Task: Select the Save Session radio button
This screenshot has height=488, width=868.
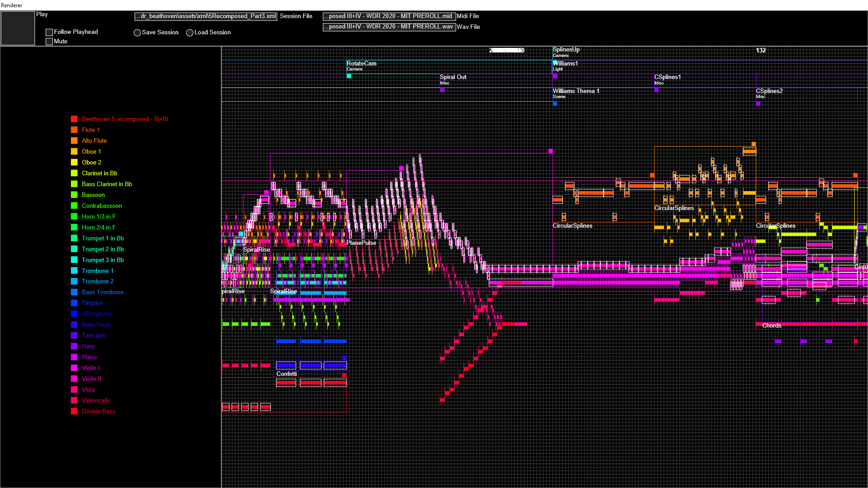Action: coord(137,33)
